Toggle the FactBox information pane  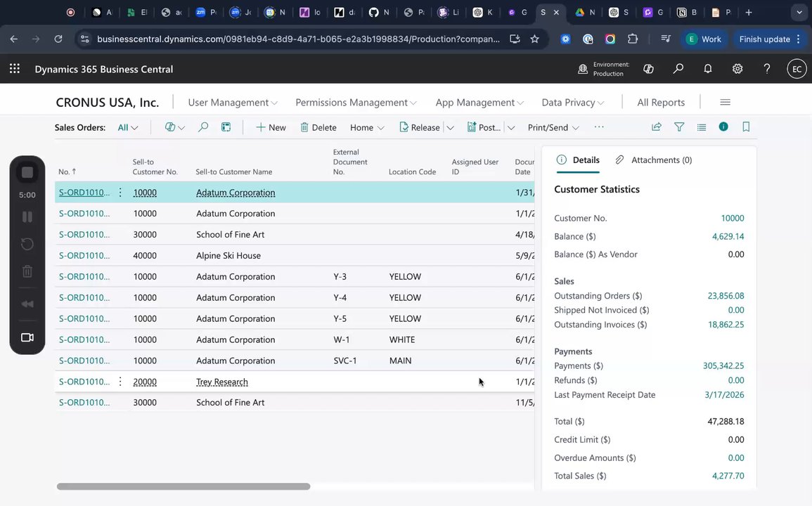(723, 127)
